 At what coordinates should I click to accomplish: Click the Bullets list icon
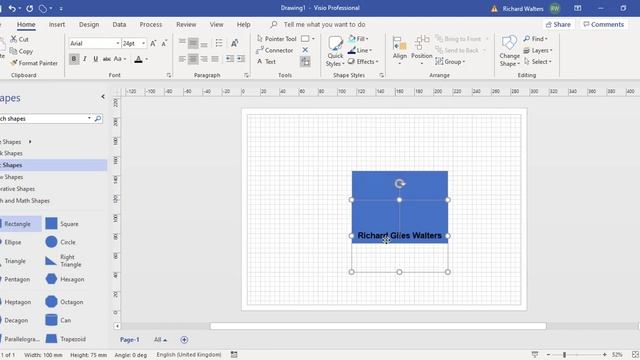[219, 43]
